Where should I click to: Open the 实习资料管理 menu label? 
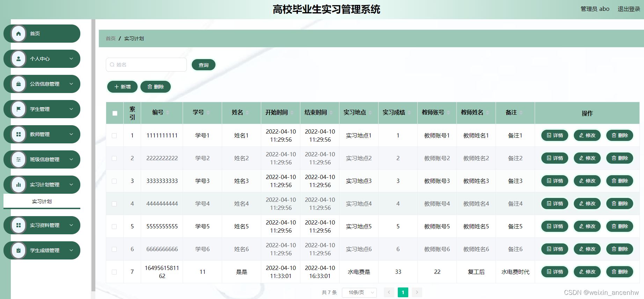[45, 225]
